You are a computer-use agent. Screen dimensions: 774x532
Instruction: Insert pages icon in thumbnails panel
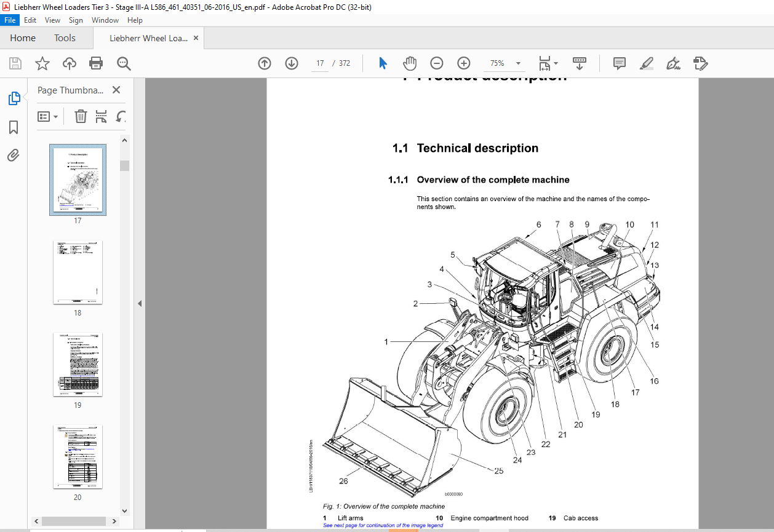click(102, 116)
